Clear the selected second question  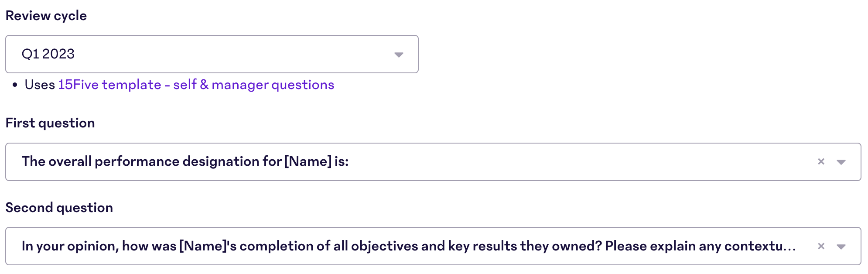tap(821, 246)
